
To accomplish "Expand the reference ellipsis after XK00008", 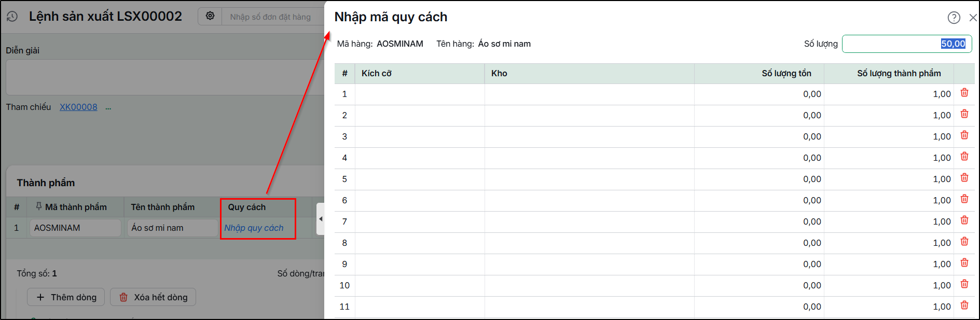I will point(108,107).
